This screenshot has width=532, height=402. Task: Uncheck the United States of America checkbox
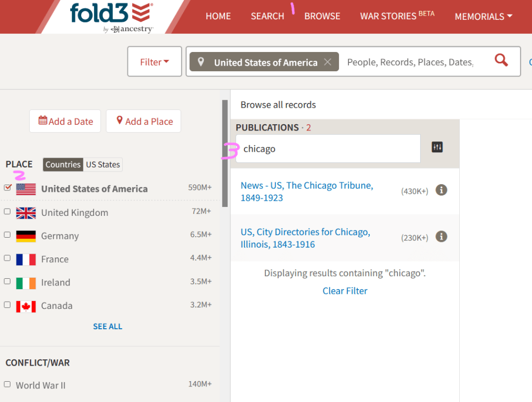[x=7, y=188]
